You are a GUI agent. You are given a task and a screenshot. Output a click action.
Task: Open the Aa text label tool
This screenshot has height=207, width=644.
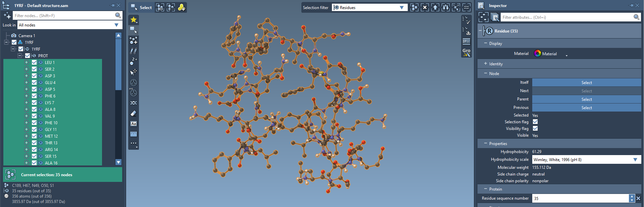coord(134,124)
